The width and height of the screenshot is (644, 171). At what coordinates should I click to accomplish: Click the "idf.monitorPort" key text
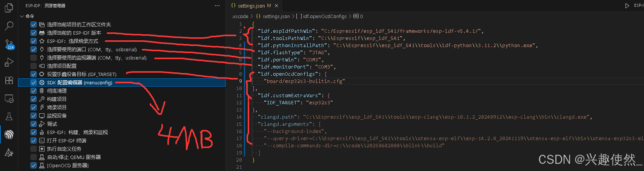[x=283, y=67]
